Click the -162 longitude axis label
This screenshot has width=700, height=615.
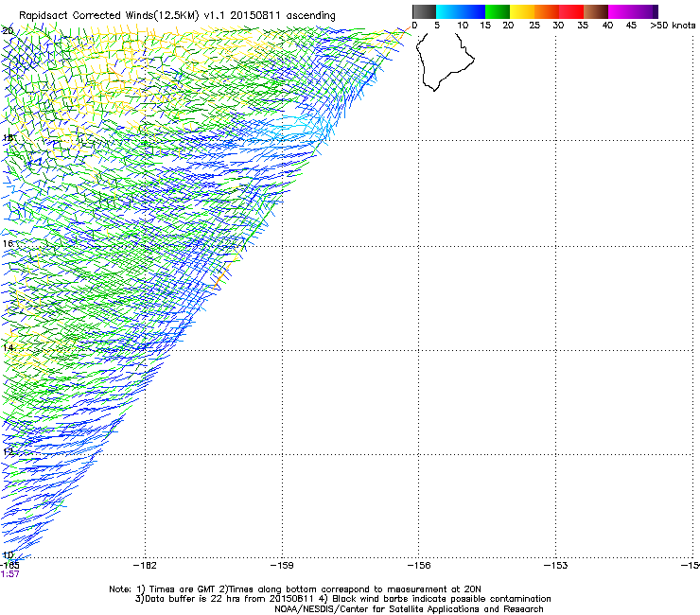[x=145, y=566]
